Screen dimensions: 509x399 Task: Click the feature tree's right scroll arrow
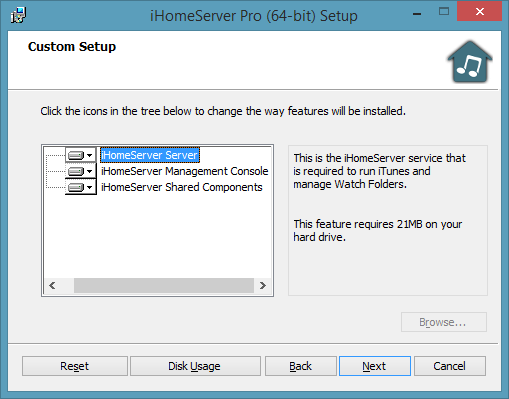[x=263, y=286]
